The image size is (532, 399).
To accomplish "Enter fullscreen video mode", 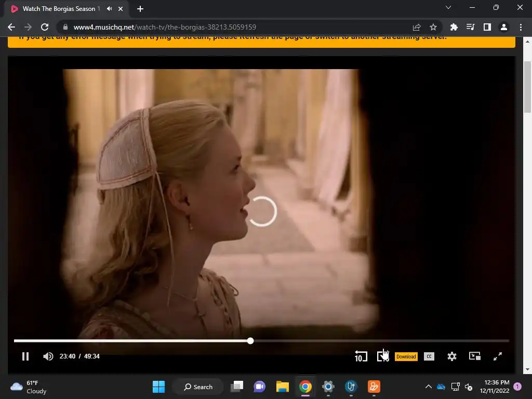I will [497, 356].
